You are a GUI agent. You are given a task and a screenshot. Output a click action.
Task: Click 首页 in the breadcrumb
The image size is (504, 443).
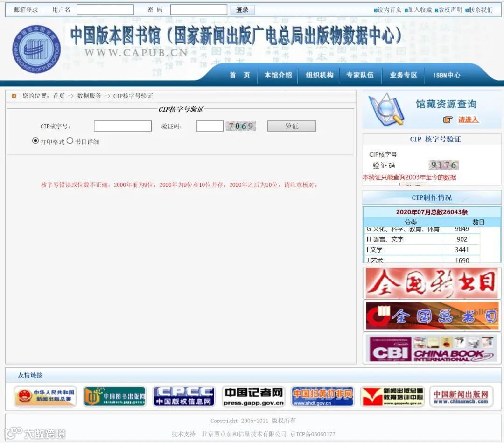tap(59, 96)
